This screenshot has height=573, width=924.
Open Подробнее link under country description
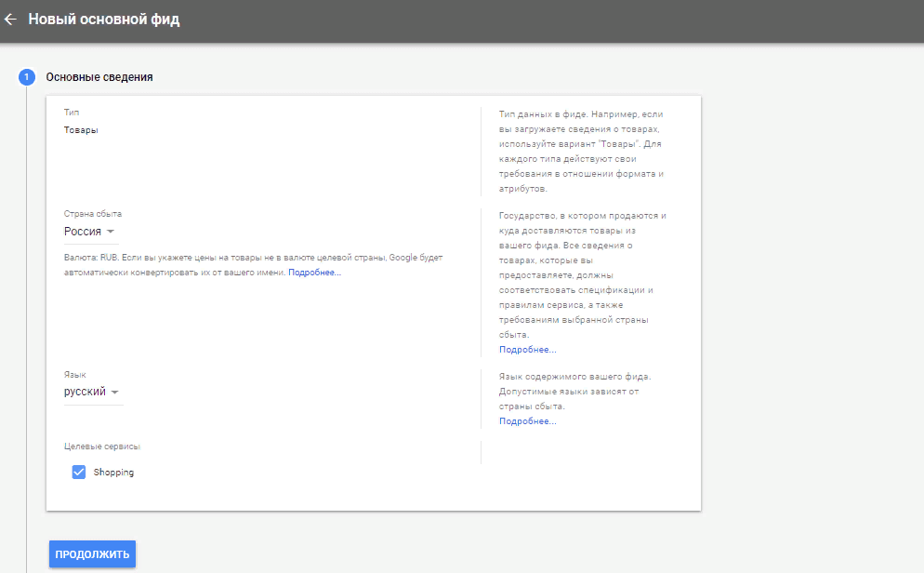tap(527, 350)
